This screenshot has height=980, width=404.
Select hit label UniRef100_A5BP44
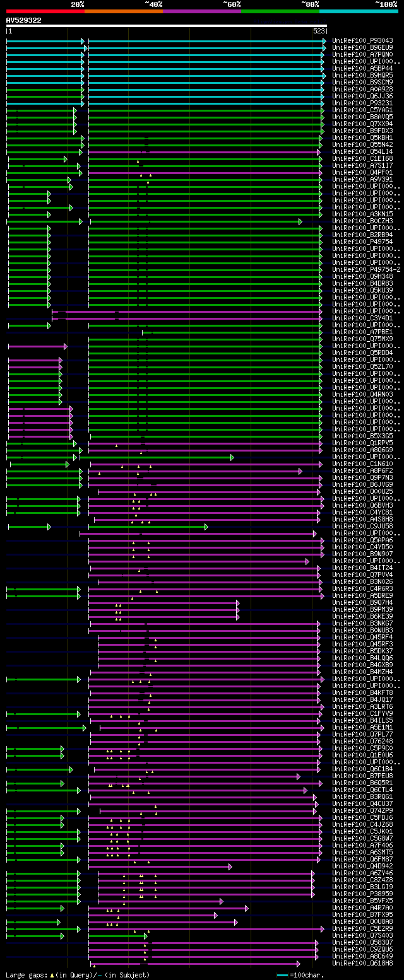pyautogui.click(x=362, y=68)
